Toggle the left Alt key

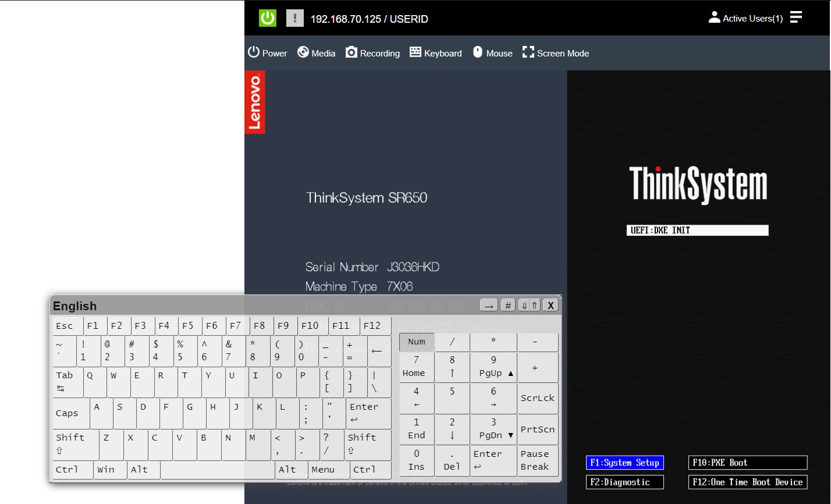point(143,470)
